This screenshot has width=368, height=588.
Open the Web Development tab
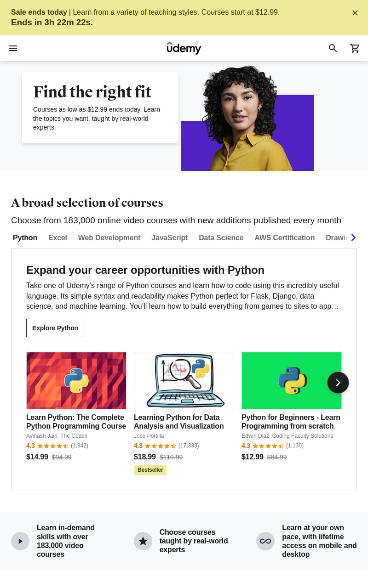click(109, 238)
